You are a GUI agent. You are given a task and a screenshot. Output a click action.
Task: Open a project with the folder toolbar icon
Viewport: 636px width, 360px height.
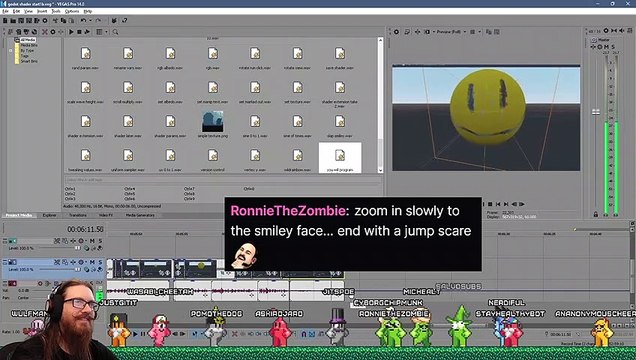point(13,21)
